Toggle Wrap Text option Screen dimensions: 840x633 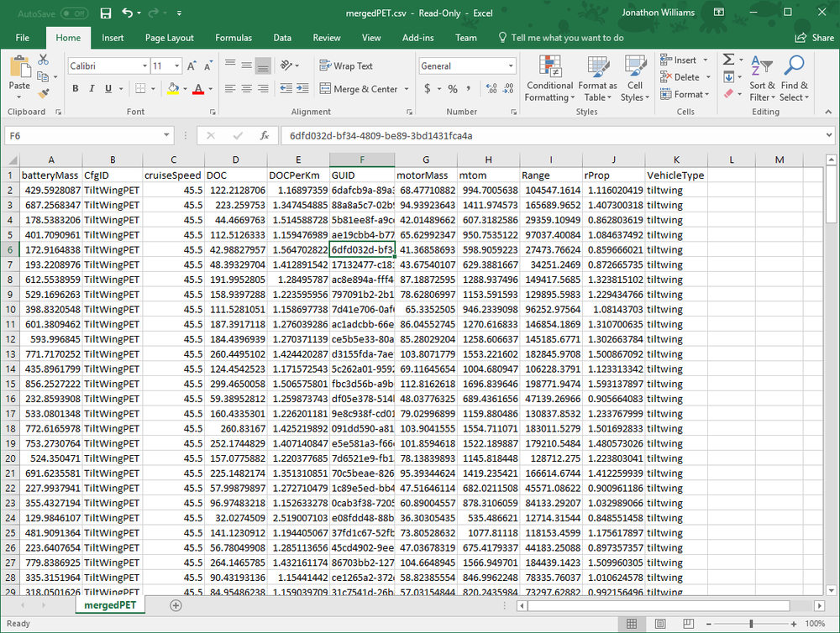pos(346,65)
